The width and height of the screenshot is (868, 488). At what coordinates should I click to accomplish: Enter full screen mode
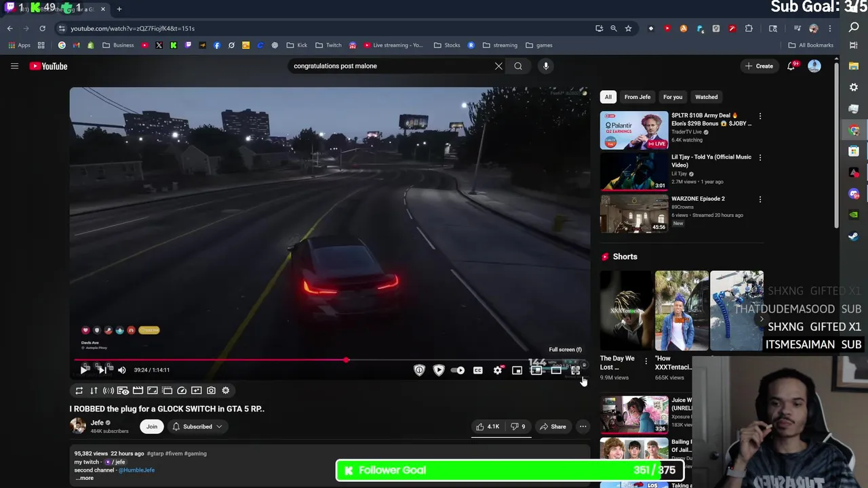[x=575, y=370]
